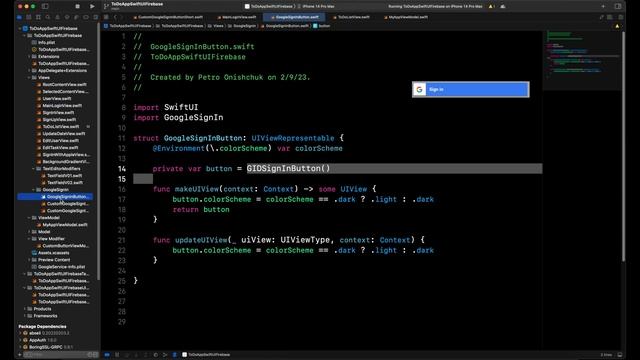Screen dimensions: 640x360
Task: Collapse the root ToDoAppSwiftUIFirebase project
Action: (x=20, y=29)
